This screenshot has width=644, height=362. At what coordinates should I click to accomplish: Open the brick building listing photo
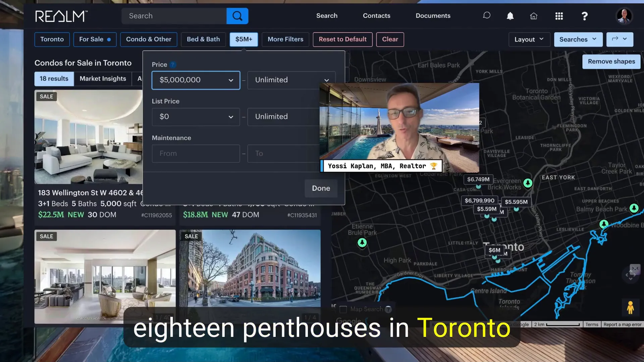pos(250,268)
